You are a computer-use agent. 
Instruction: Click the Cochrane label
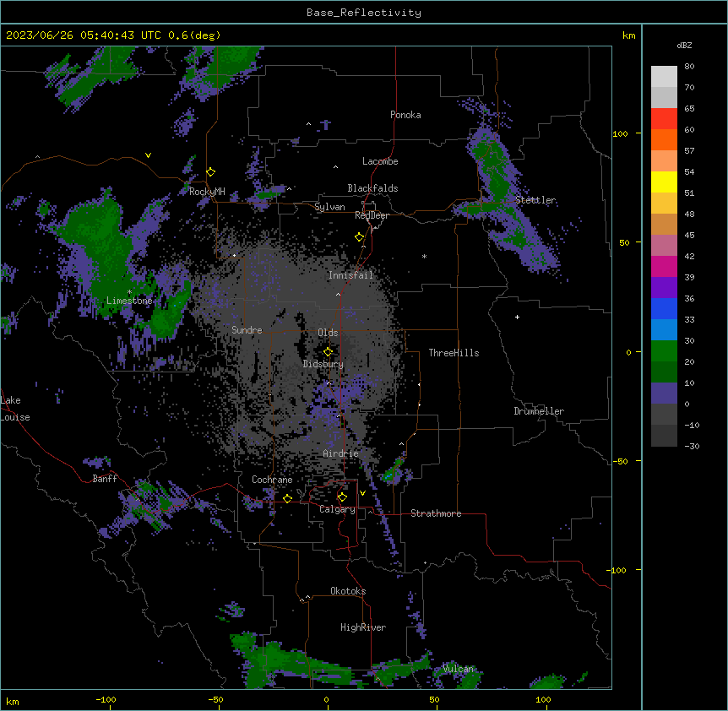pos(272,480)
